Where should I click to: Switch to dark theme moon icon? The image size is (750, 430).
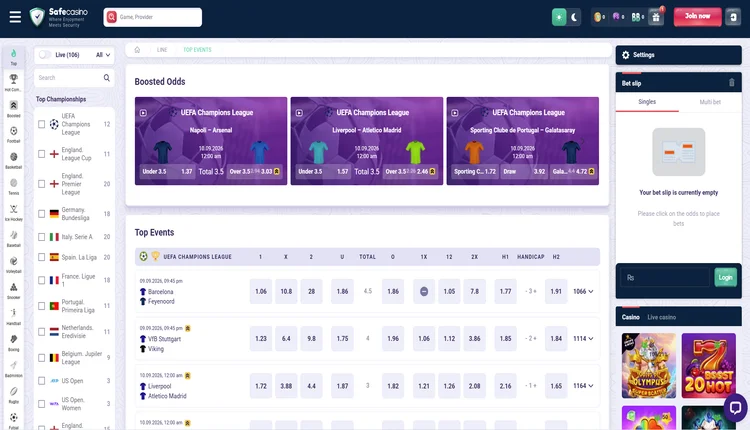click(574, 17)
